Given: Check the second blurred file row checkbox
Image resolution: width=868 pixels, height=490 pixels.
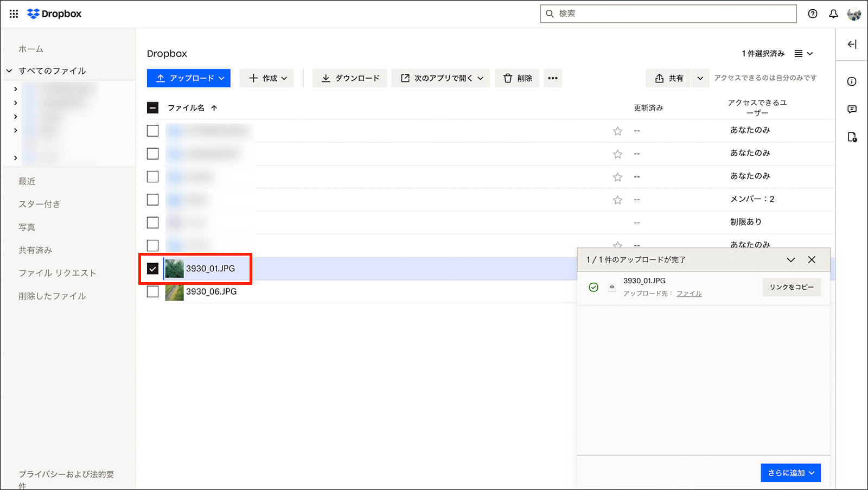Looking at the screenshot, I should [153, 154].
